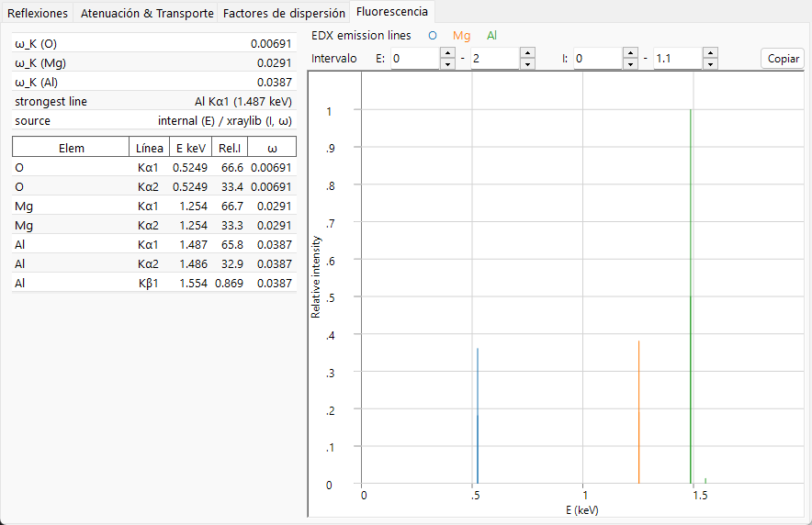
Task: Increment the minimum intensity I spinner
Action: pyautogui.click(x=630, y=52)
